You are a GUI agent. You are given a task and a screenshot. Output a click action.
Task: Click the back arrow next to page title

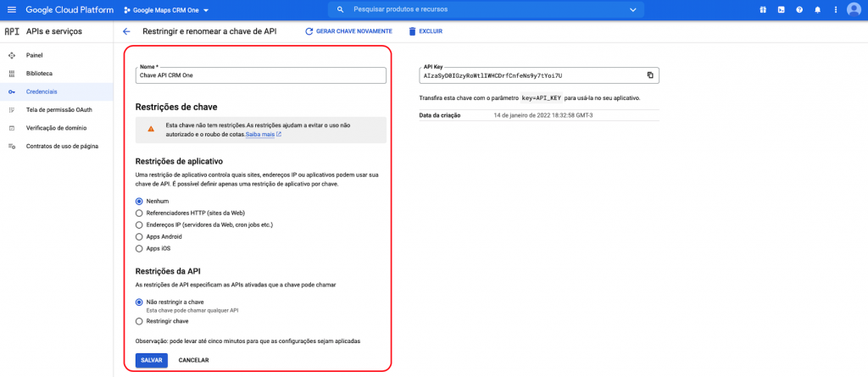[x=126, y=31]
